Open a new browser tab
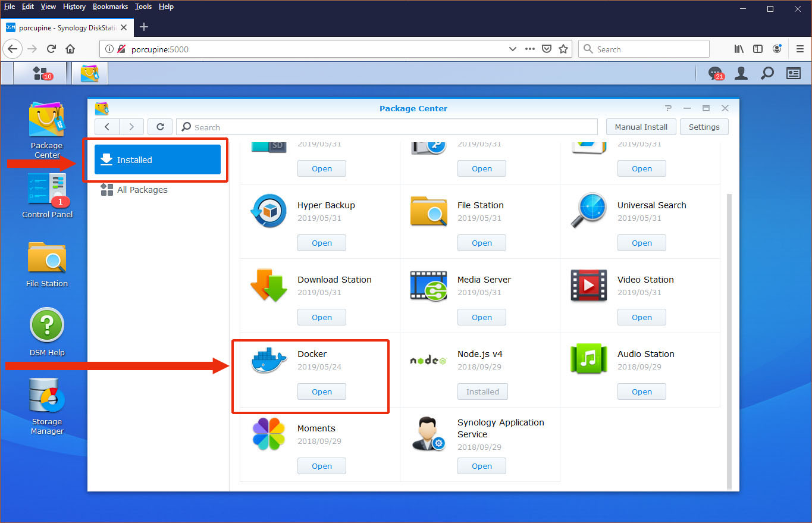 pos(143,27)
